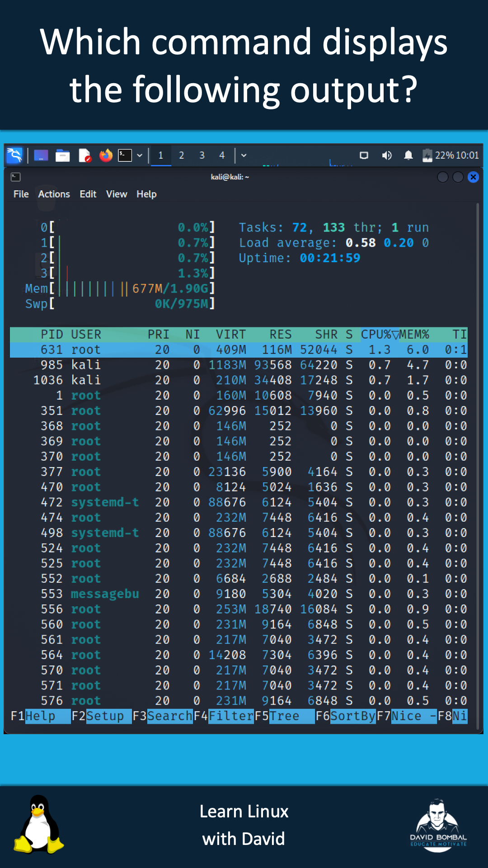Expand the dropdown arrow after workspace 4
This screenshot has height=868, width=488.
[x=244, y=156]
